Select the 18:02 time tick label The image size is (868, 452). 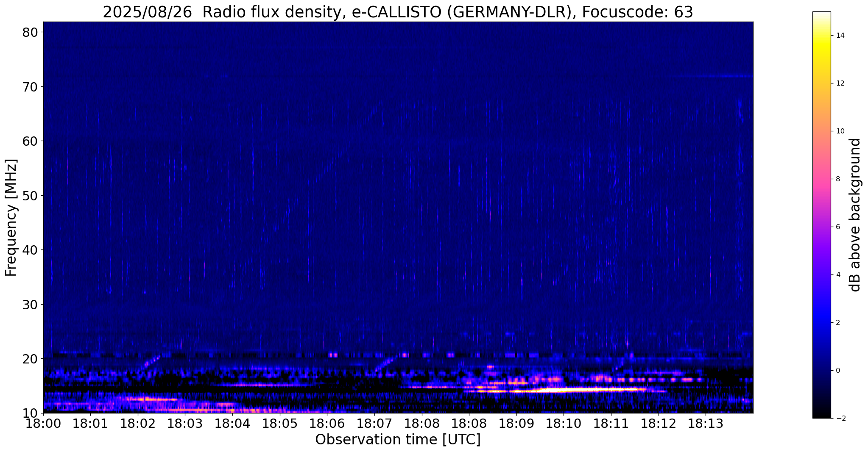(138, 423)
